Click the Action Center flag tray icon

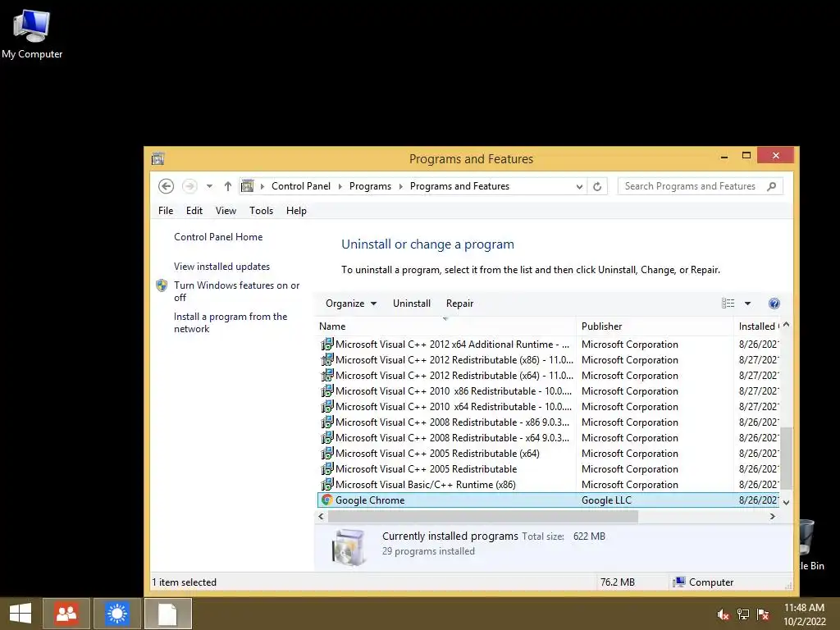click(x=763, y=614)
